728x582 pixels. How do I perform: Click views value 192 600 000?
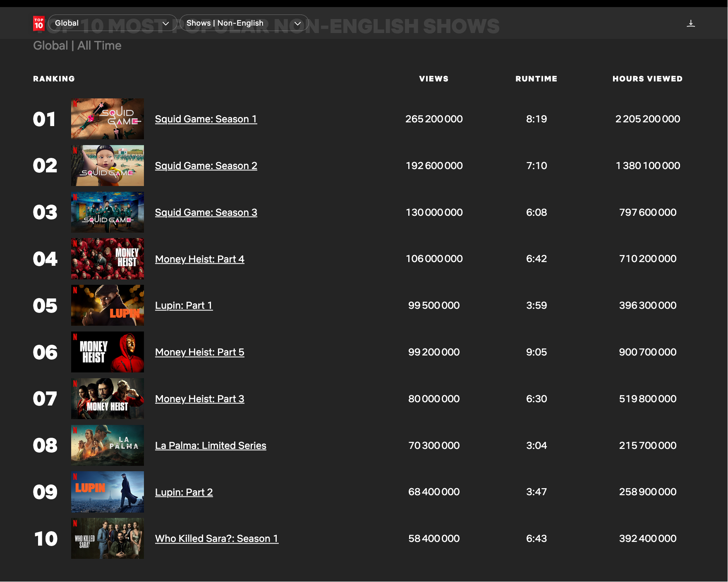(x=434, y=166)
